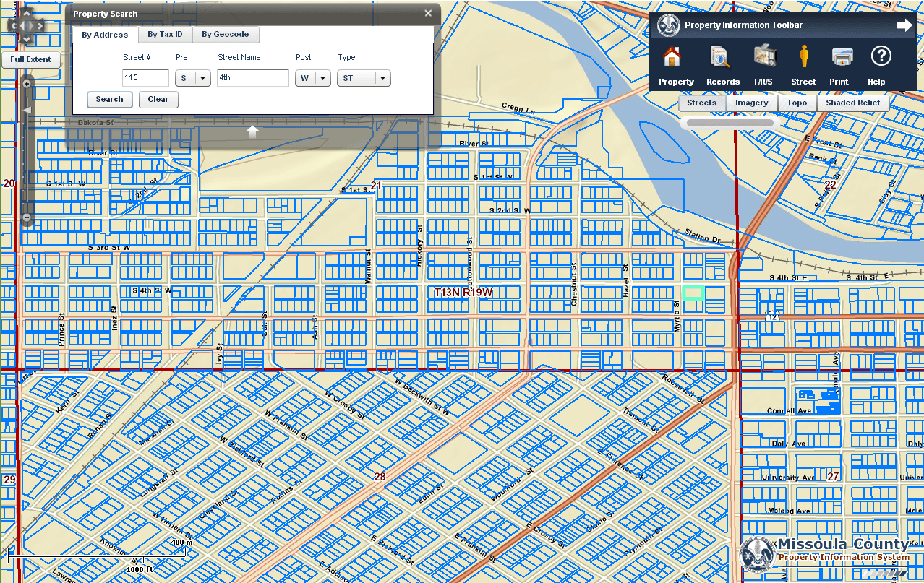Close the Property Search panel
This screenshot has width=924, height=583.
tap(428, 13)
